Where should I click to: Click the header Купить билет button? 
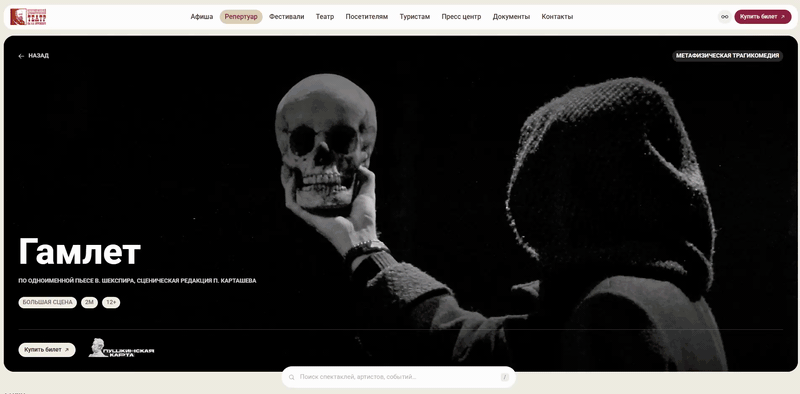click(x=762, y=17)
